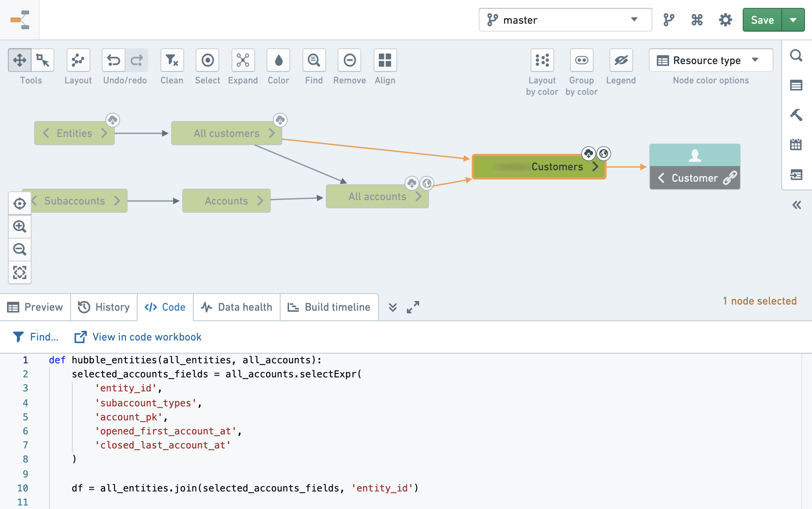Switch to the Preview tab

click(35, 307)
